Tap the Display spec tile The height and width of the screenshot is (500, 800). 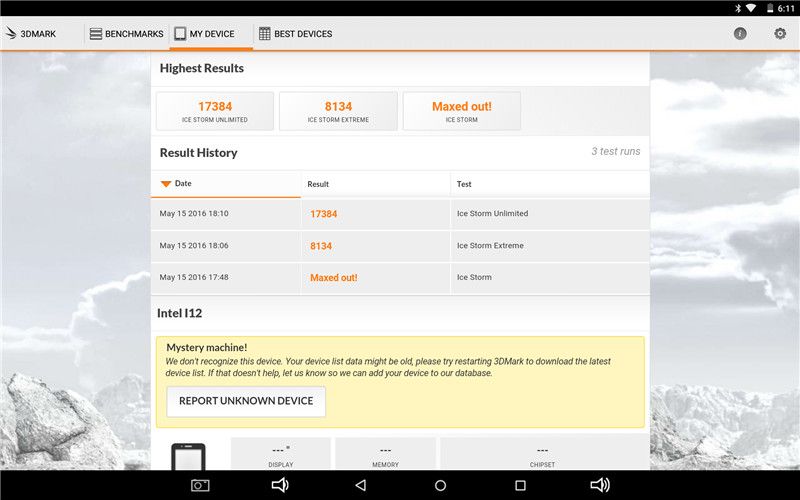click(281, 454)
